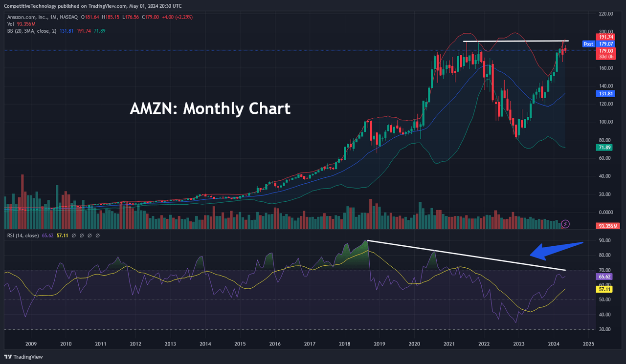Click the 2015 label on time axis

click(x=240, y=344)
